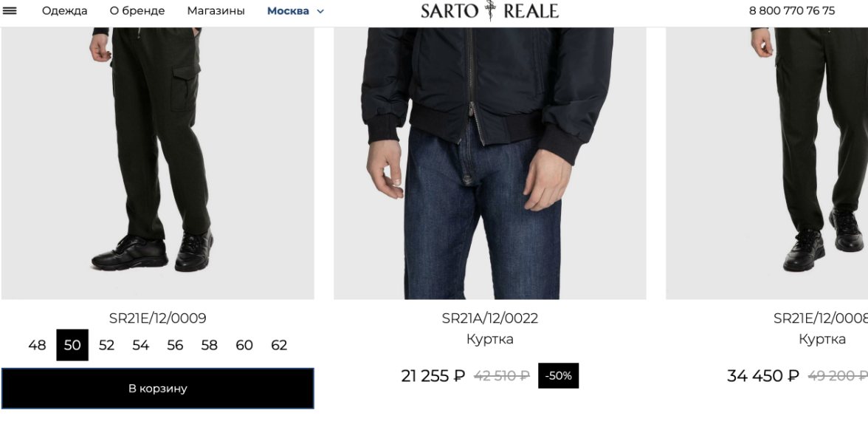Open the SR21A/12/0022 jacket product link

coord(489,318)
